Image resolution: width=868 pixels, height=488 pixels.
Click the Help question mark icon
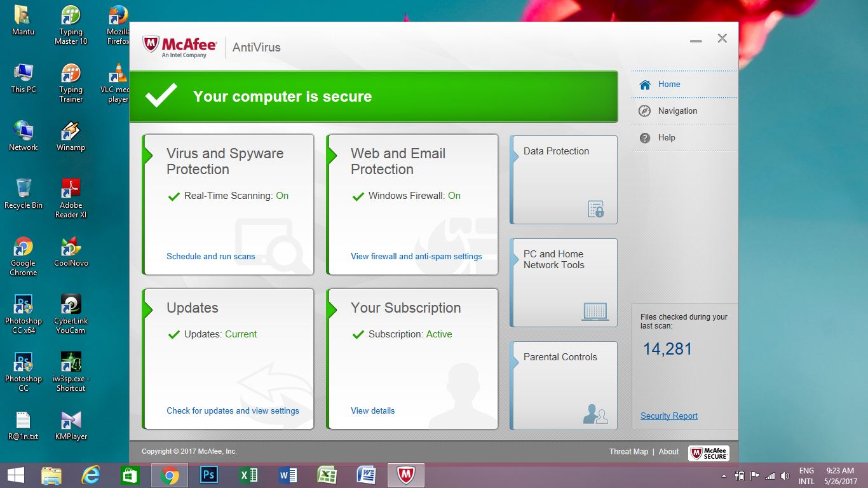click(645, 138)
